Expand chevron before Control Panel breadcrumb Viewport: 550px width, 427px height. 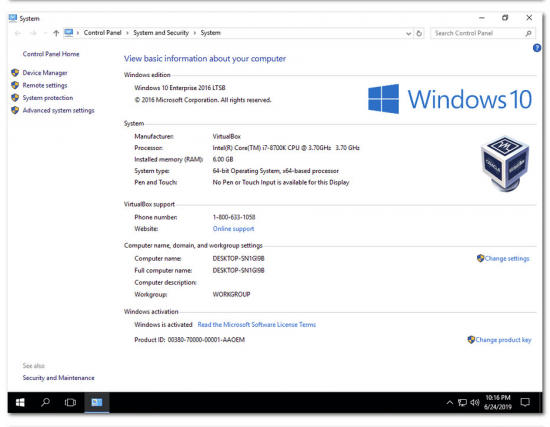coord(78,33)
